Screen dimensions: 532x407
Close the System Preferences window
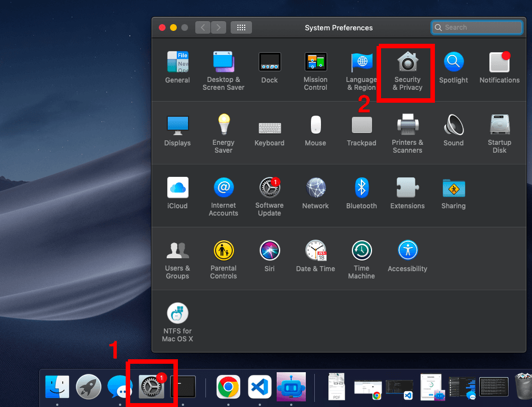pos(162,28)
